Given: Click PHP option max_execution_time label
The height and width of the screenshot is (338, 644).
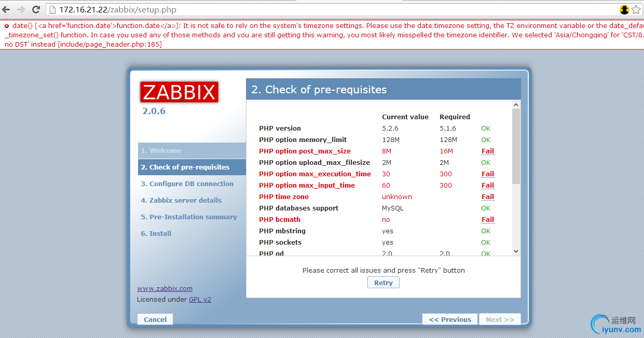Looking at the screenshot, I should click(315, 174).
